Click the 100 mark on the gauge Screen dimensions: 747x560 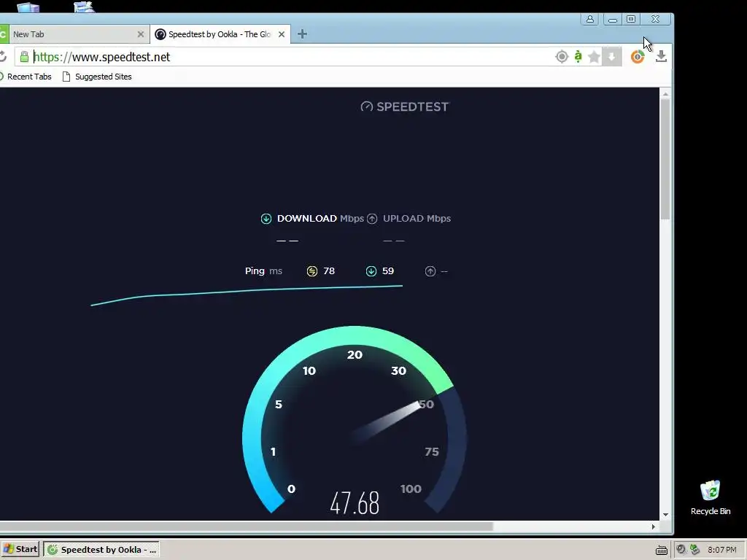point(411,489)
